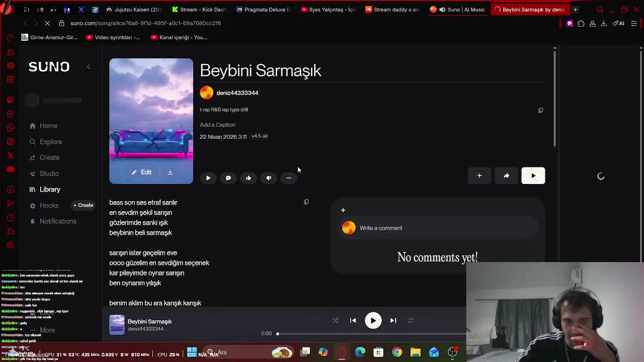The height and width of the screenshot is (362, 644).
Task: Toggle repeat in bottom player
Action: coord(411,321)
